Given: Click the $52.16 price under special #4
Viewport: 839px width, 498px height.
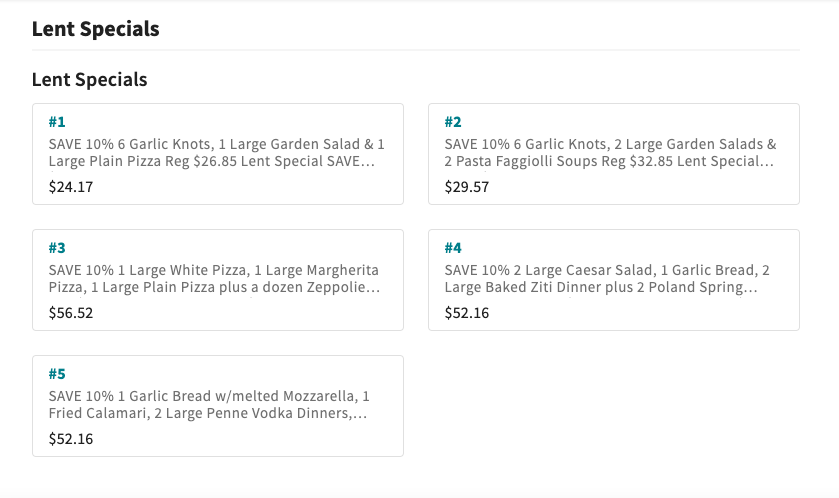Looking at the screenshot, I should click(x=466, y=312).
